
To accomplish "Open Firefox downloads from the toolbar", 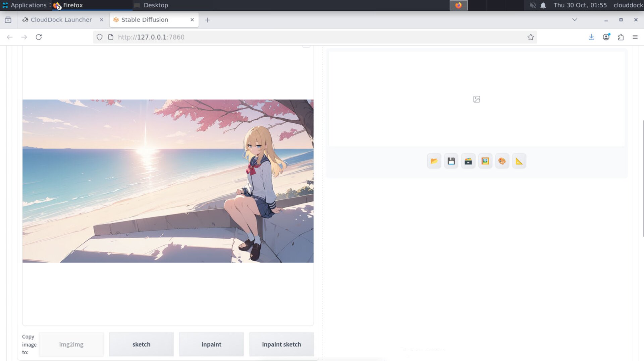I will click(591, 37).
